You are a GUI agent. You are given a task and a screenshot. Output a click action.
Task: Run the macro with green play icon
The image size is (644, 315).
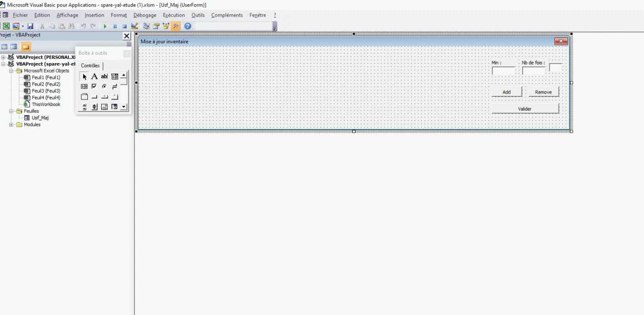tap(105, 26)
